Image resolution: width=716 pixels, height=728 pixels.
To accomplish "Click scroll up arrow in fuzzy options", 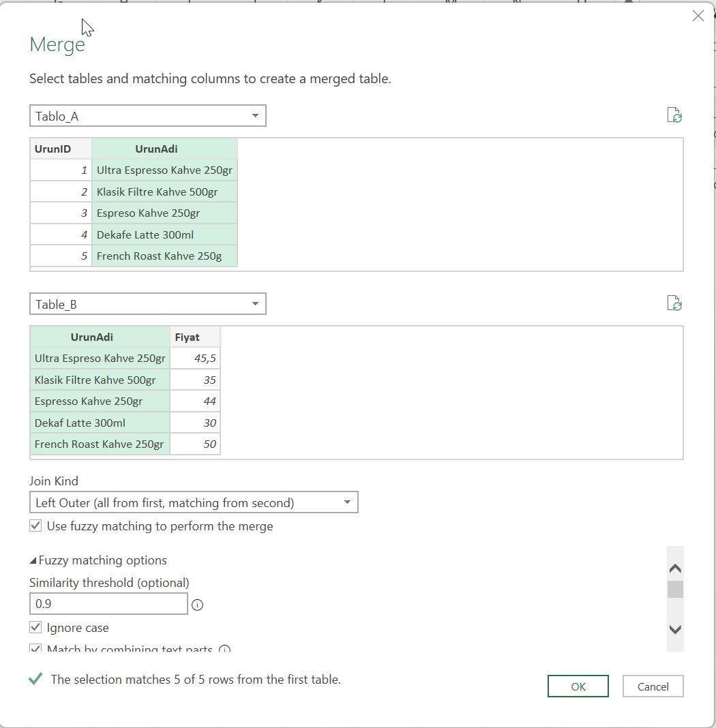I will [x=675, y=568].
